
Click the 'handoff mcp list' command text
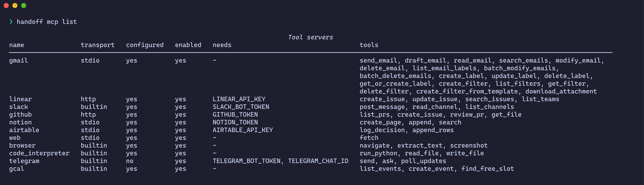47,22
